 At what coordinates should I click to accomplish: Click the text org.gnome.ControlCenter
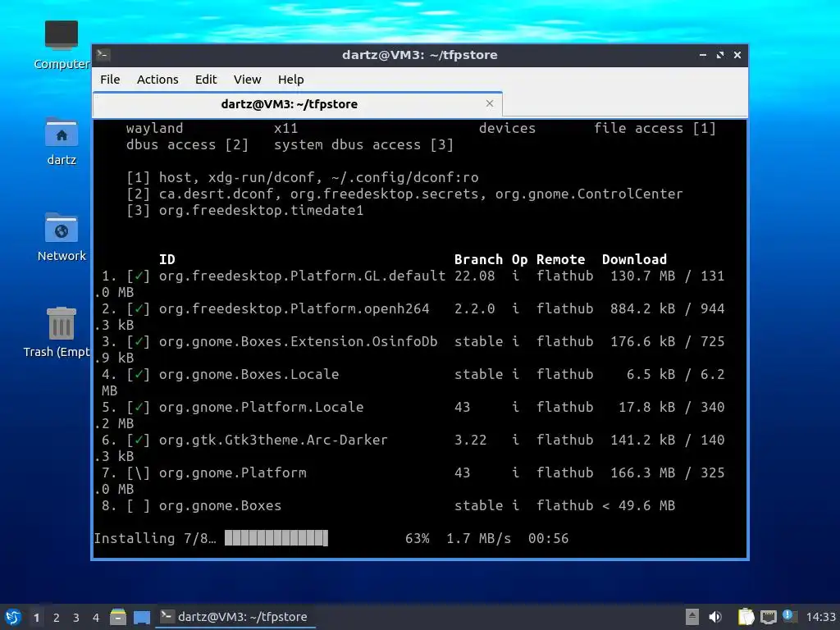(x=589, y=194)
